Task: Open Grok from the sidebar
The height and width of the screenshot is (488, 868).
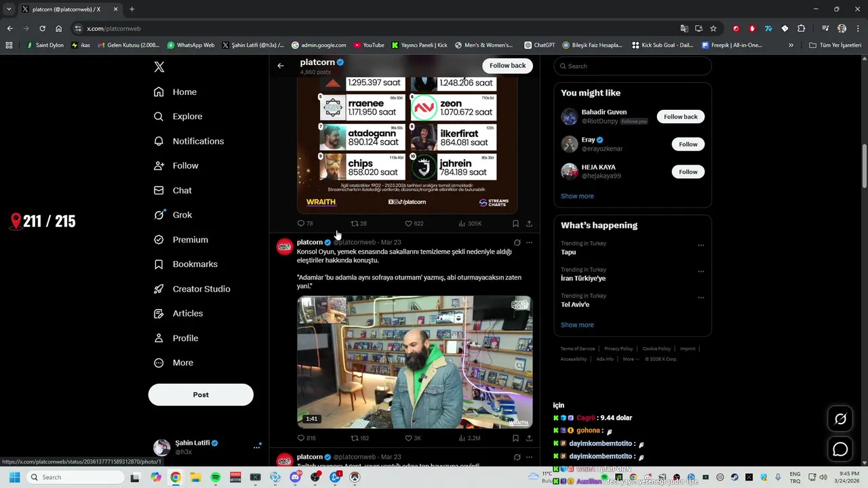Action: pyautogui.click(x=173, y=215)
